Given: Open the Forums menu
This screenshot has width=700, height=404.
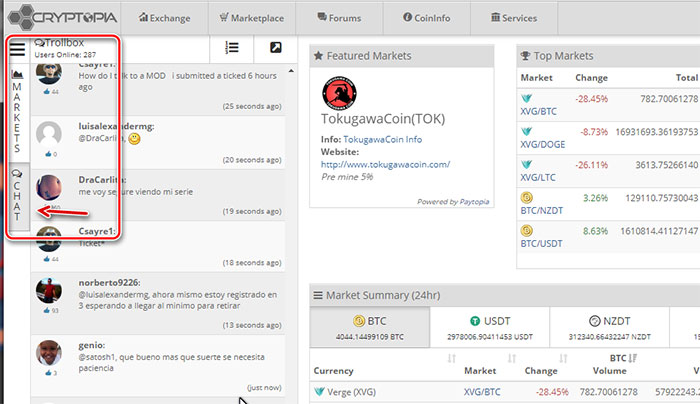Looking at the screenshot, I should 339,18.
